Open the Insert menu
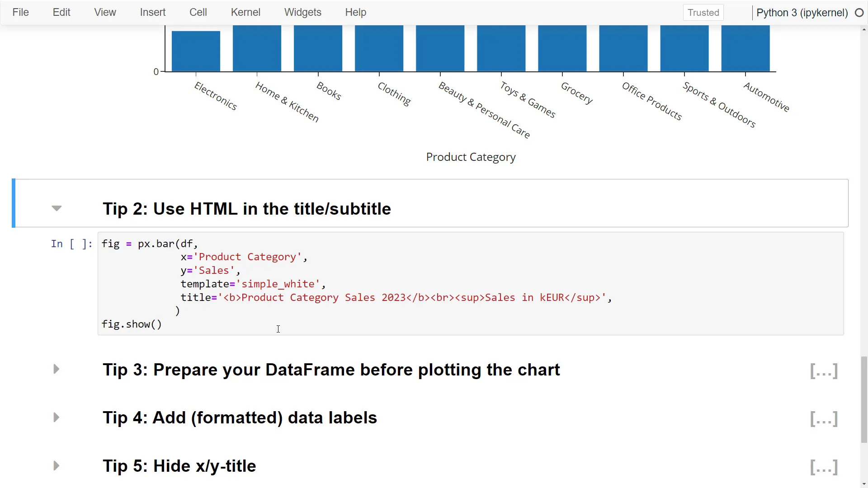 (x=152, y=12)
